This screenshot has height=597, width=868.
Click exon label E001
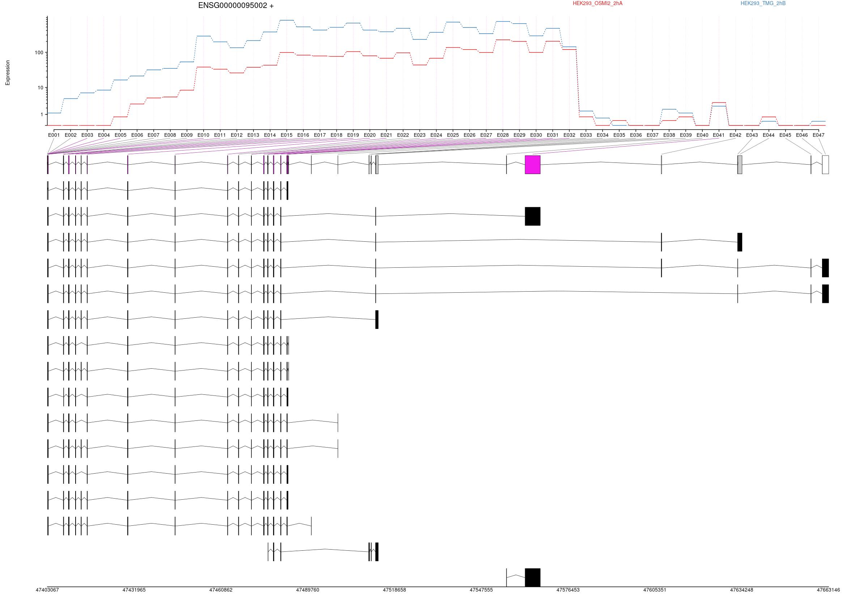54,135
